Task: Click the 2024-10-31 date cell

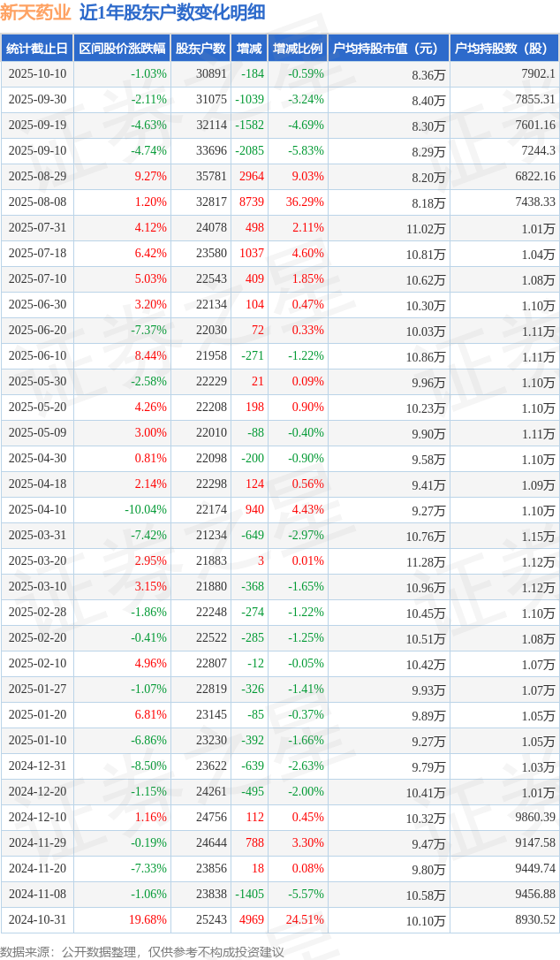Action: 37,920
